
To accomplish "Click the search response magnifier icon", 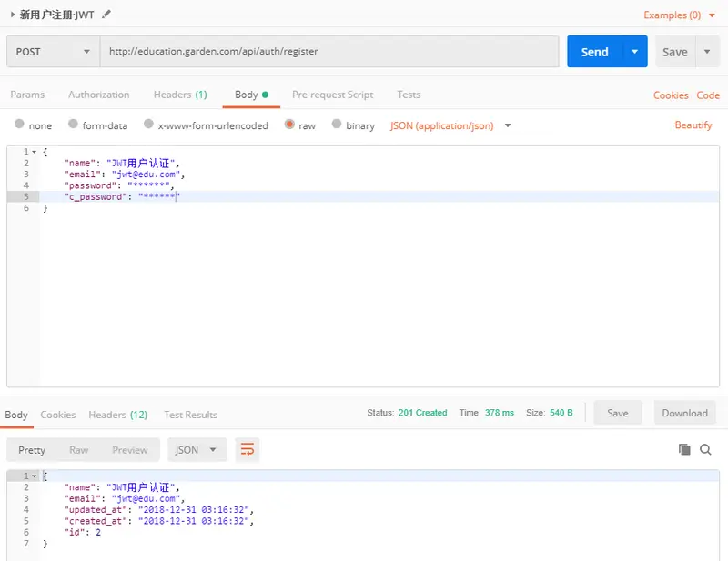I will click(x=705, y=449).
